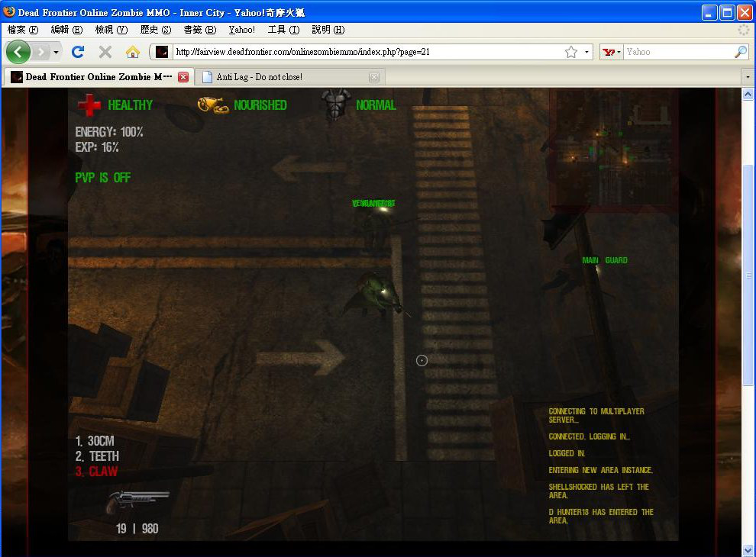756x557 pixels.
Task: Click the ammo count 19 | 980
Action: (x=137, y=529)
